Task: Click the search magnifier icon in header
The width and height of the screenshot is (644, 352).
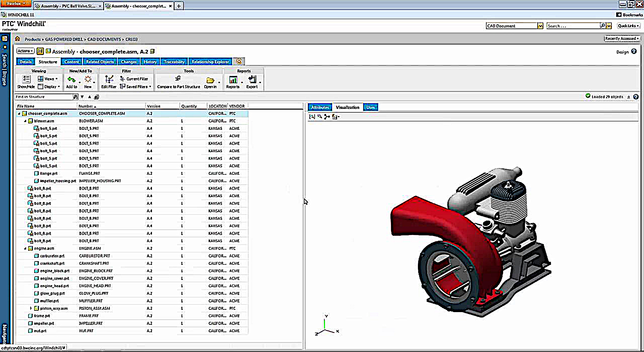Action: [x=603, y=26]
